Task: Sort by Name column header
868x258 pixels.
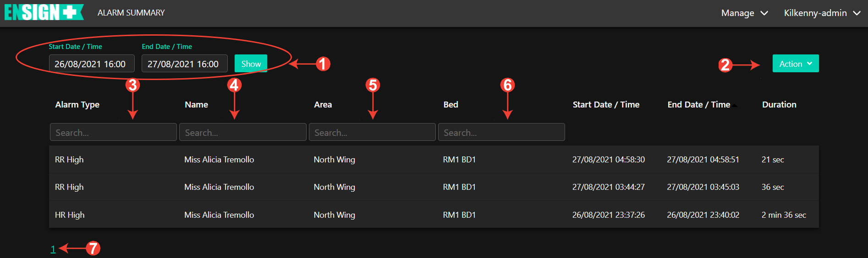Action: pos(196,105)
